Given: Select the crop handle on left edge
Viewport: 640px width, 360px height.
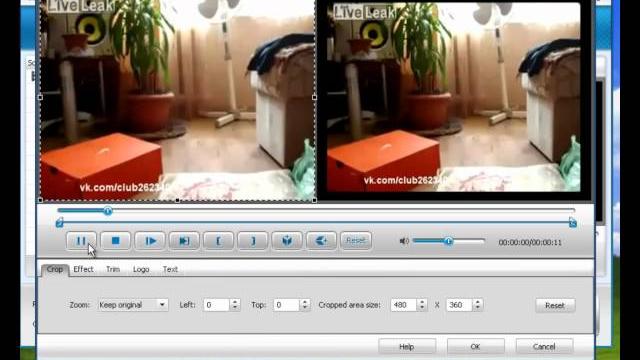Looking at the screenshot, I should click(40, 97).
